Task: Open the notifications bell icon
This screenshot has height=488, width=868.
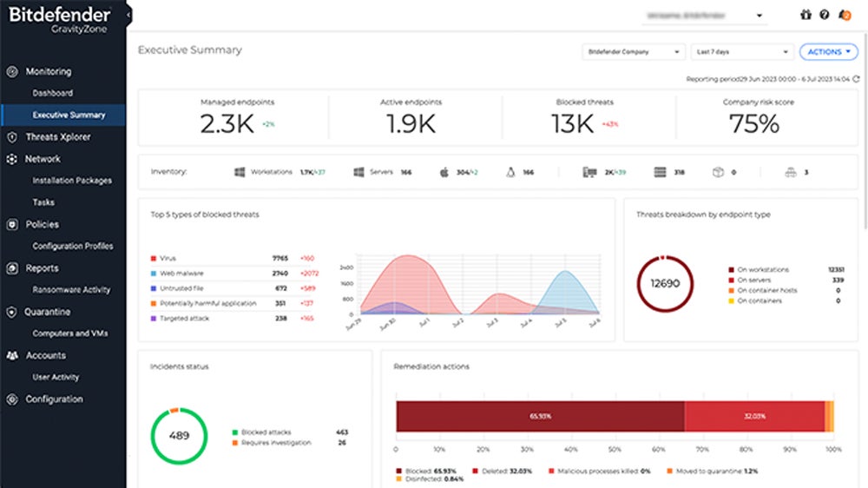Action: click(845, 15)
